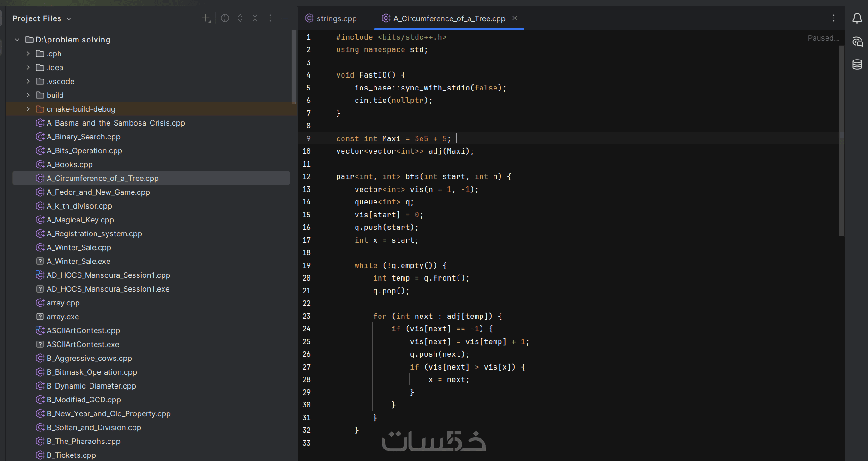Click the FastIO function name
Screen dimensions: 868x461
pyautogui.click(x=373, y=75)
